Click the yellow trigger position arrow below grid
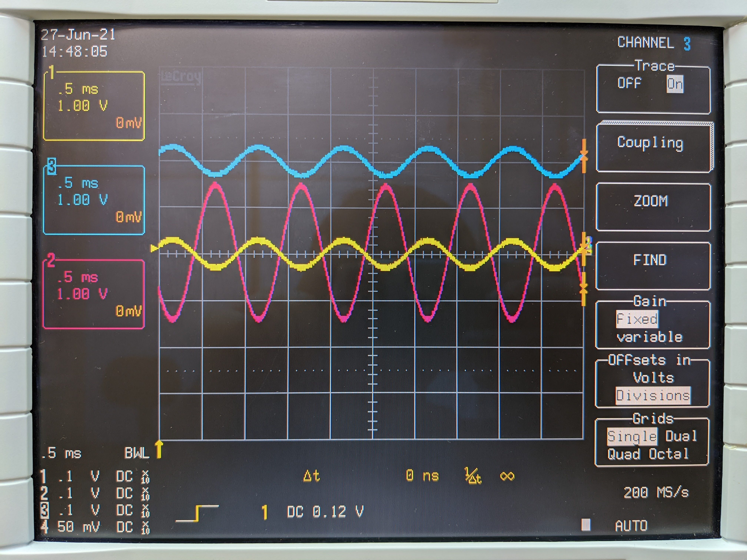747x560 pixels. (x=159, y=449)
